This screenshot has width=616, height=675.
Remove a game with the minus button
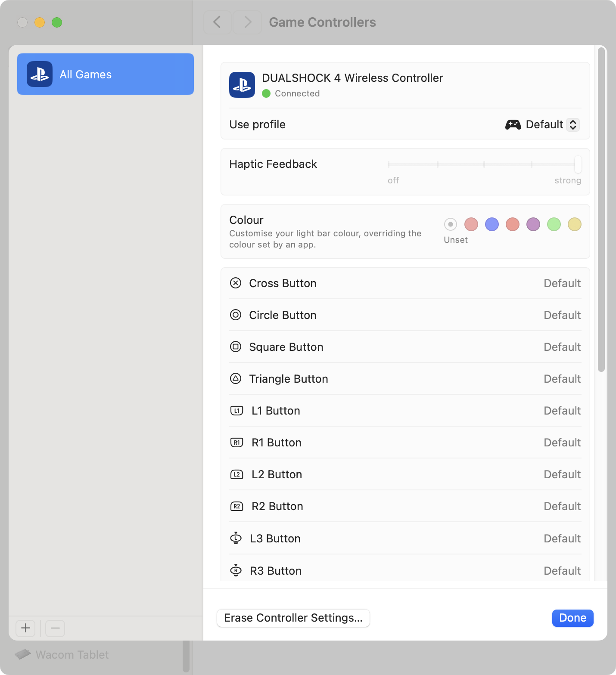[55, 628]
